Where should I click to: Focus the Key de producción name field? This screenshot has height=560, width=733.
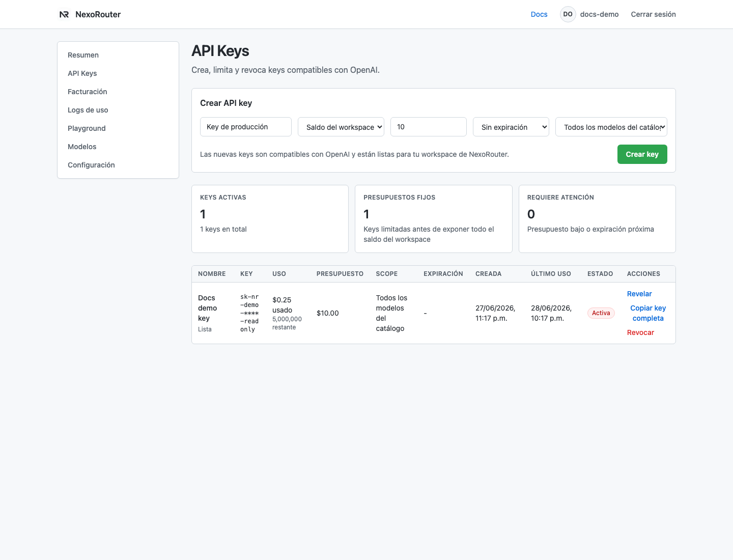246,127
